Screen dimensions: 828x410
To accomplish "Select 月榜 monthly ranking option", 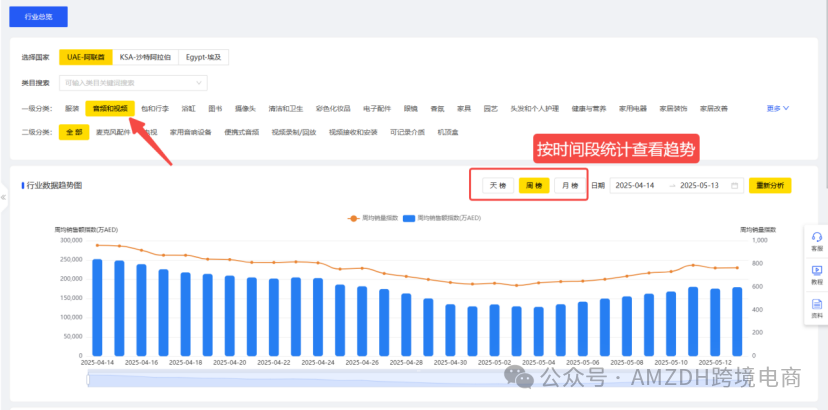I will point(568,185).
